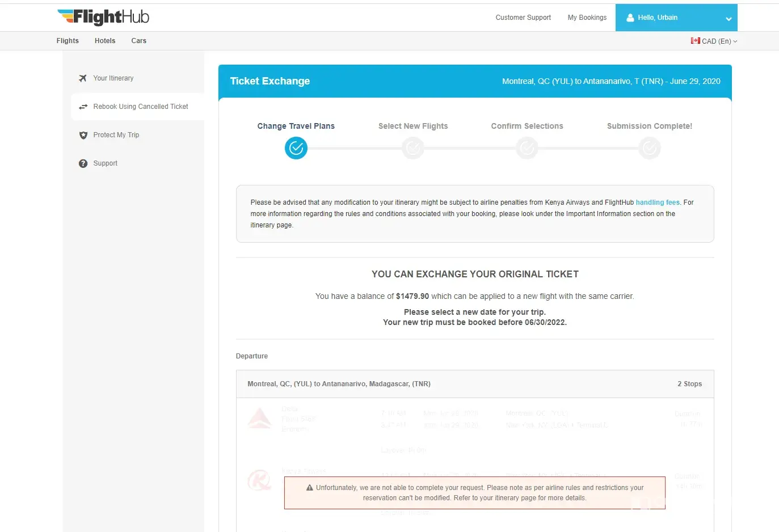The width and height of the screenshot is (779, 532).
Task: Click the airplane icon beside Your Itinerary
Action: point(83,78)
